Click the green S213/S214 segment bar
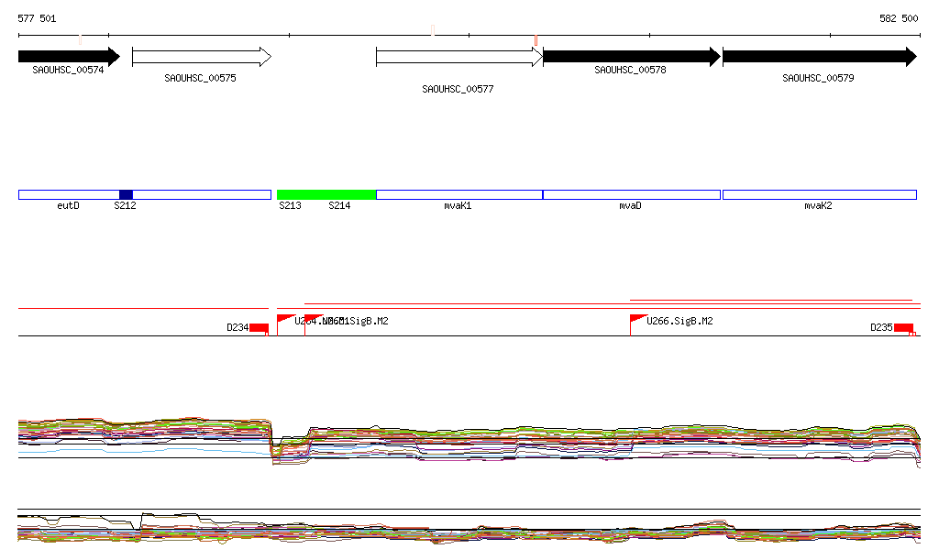This screenshot has width=939, height=560. coord(326,194)
